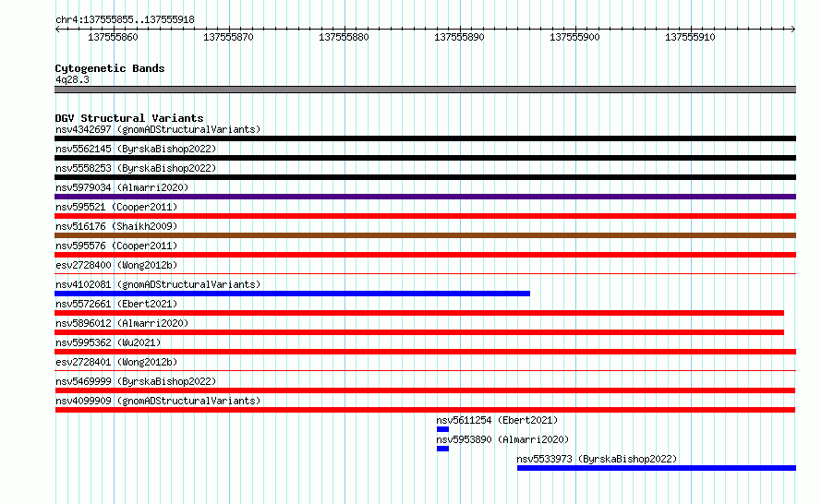Click ruler position label 137555870
This screenshot has width=822, height=504.
pos(228,37)
